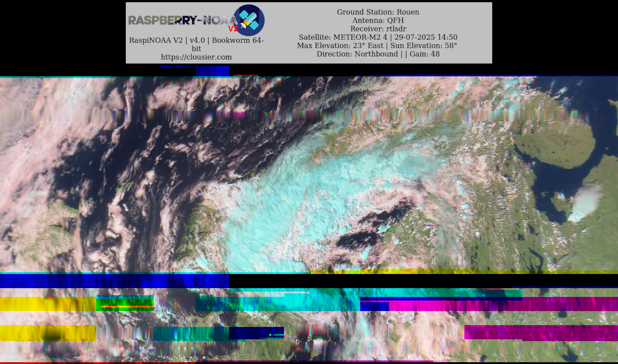Viewport: 618px width, 364px height.
Task: Click the 'Antenna: QFH' line
Action: tap(378, 20)
